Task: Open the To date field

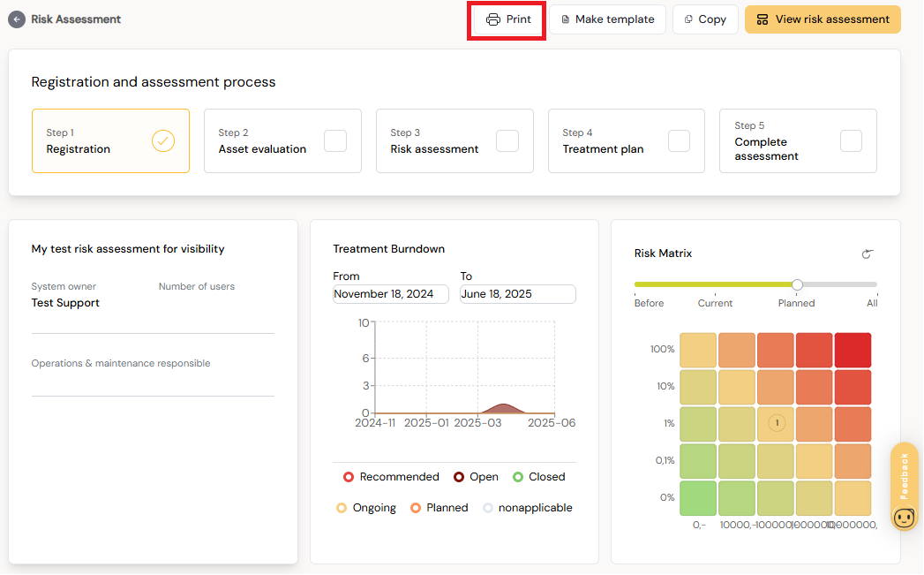Action: tap(518, 294)
